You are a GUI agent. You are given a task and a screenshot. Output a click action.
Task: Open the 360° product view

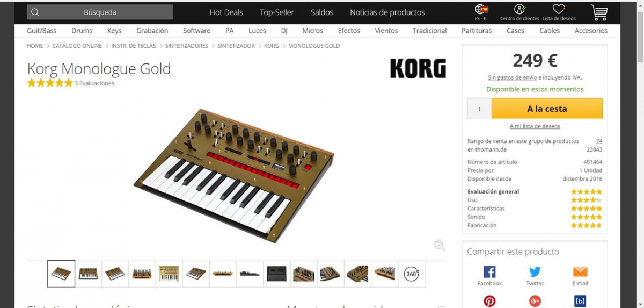tap(411, 274)
